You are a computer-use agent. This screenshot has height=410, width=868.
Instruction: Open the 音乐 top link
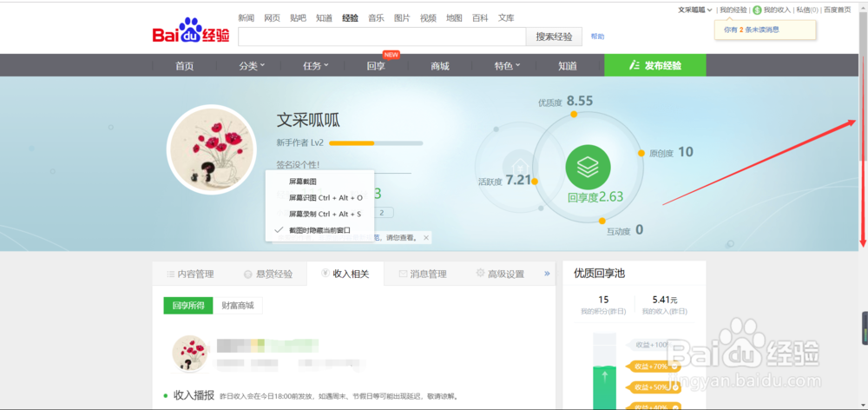point(377,17)
